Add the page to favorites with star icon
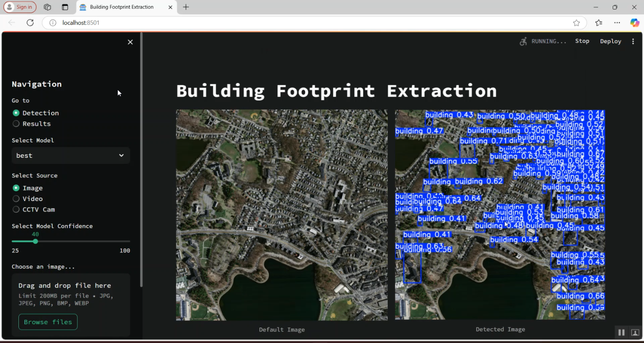 [x=576, y=23]
